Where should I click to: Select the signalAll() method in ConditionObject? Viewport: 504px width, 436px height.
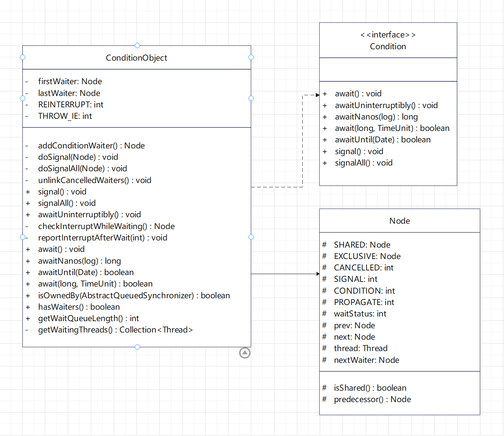tap(67, 203)
